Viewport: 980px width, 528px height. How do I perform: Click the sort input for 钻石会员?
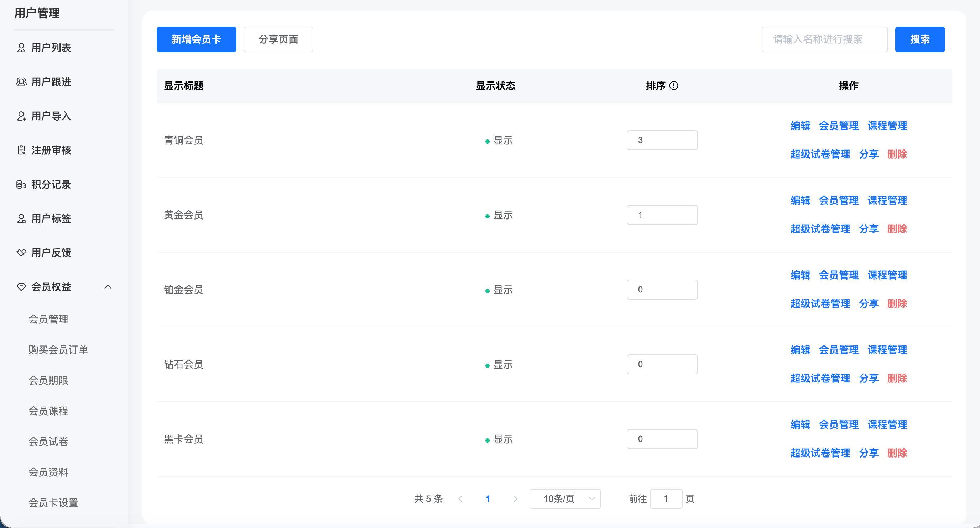coord(662,365)
